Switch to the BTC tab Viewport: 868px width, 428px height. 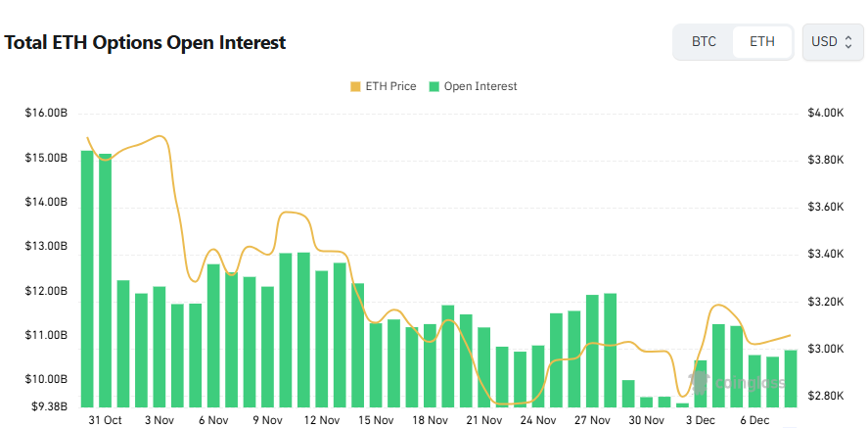click(x=704, y=42)
